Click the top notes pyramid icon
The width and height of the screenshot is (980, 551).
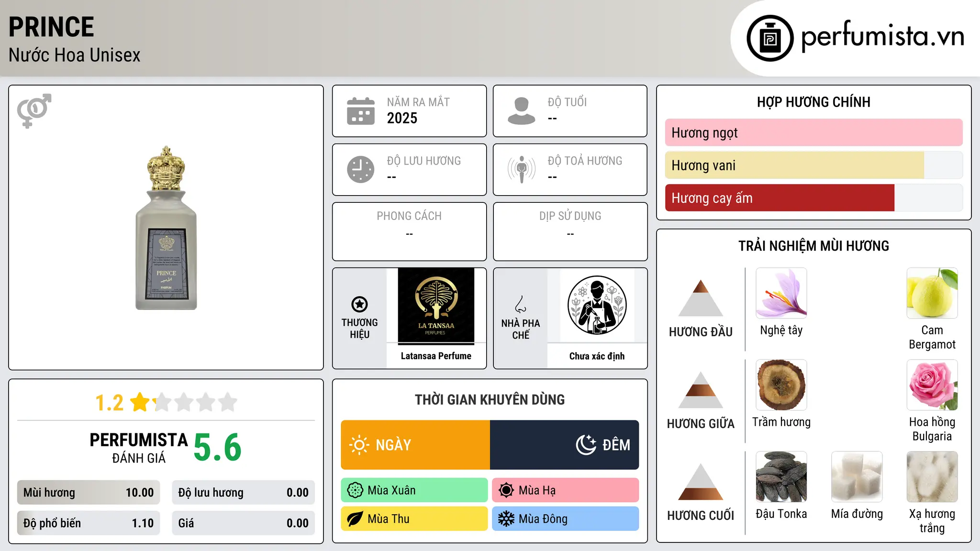pyautogui.click(x=701, y=298)
